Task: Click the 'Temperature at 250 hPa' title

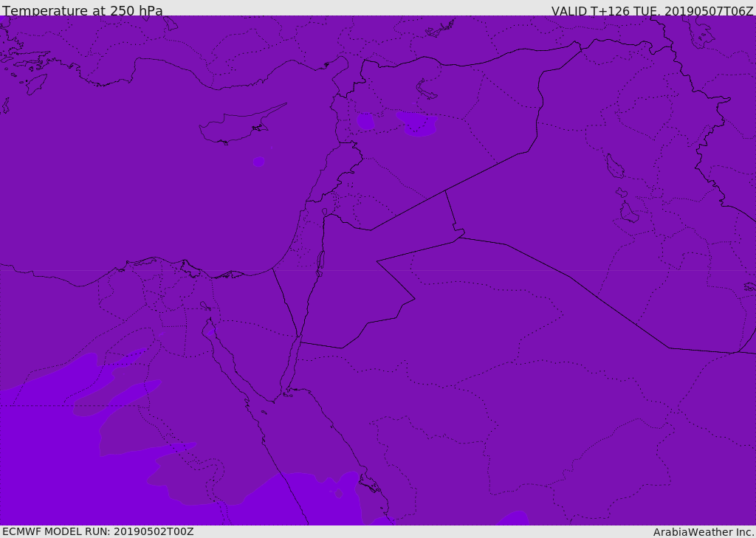Action: (83, 10)
